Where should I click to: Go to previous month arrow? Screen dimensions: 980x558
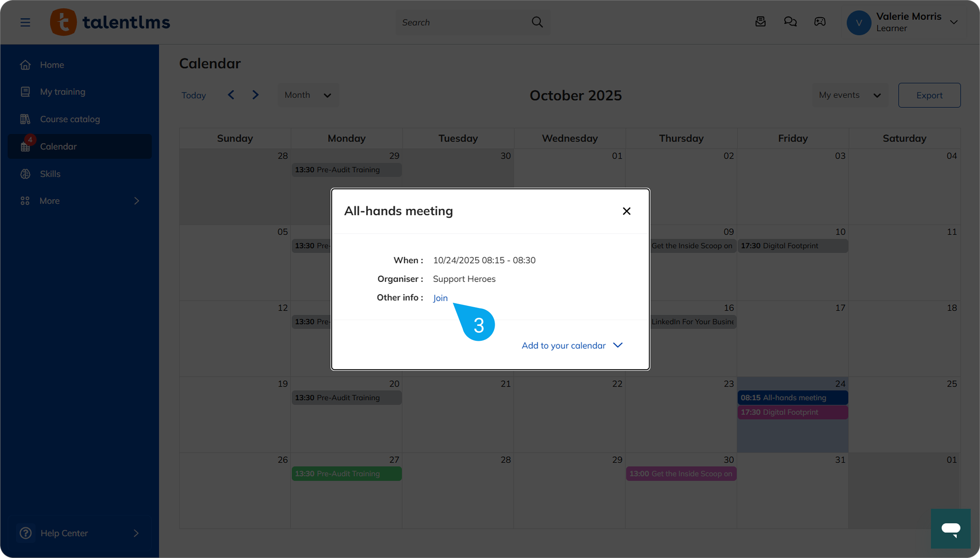click(x=231, y=95)
